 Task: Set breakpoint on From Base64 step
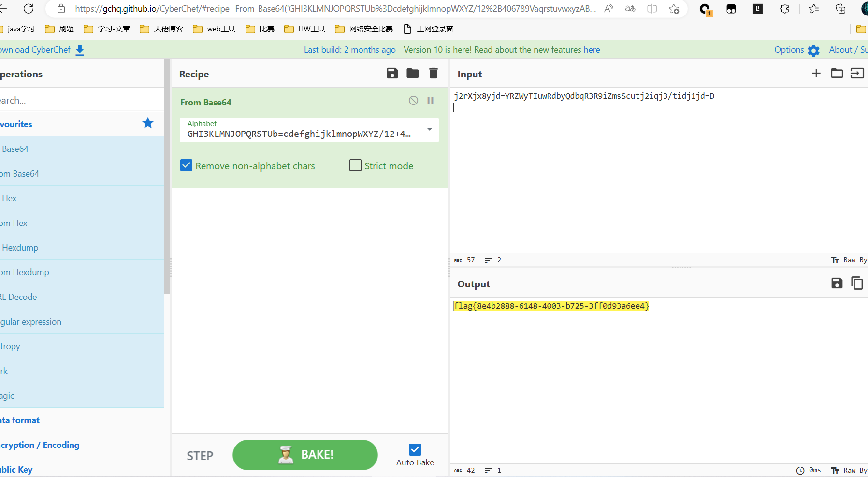click(430, 101)
